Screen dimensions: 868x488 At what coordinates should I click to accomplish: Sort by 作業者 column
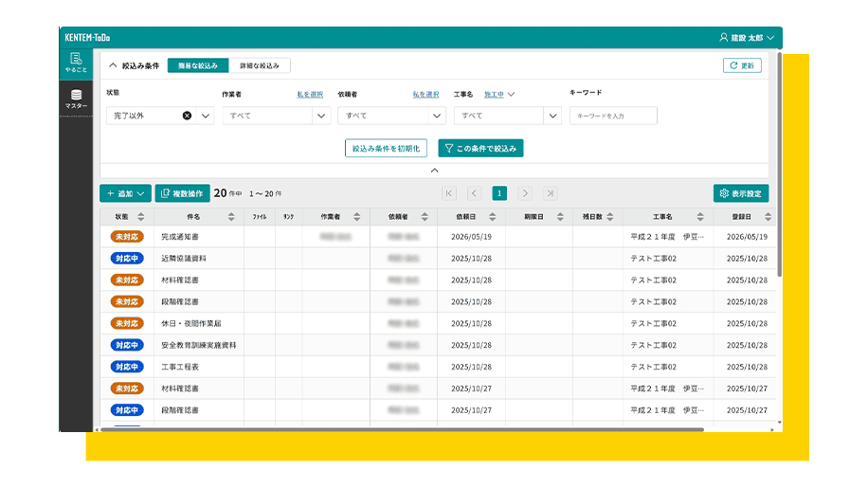pyautogui.click(x=356, y=217)
